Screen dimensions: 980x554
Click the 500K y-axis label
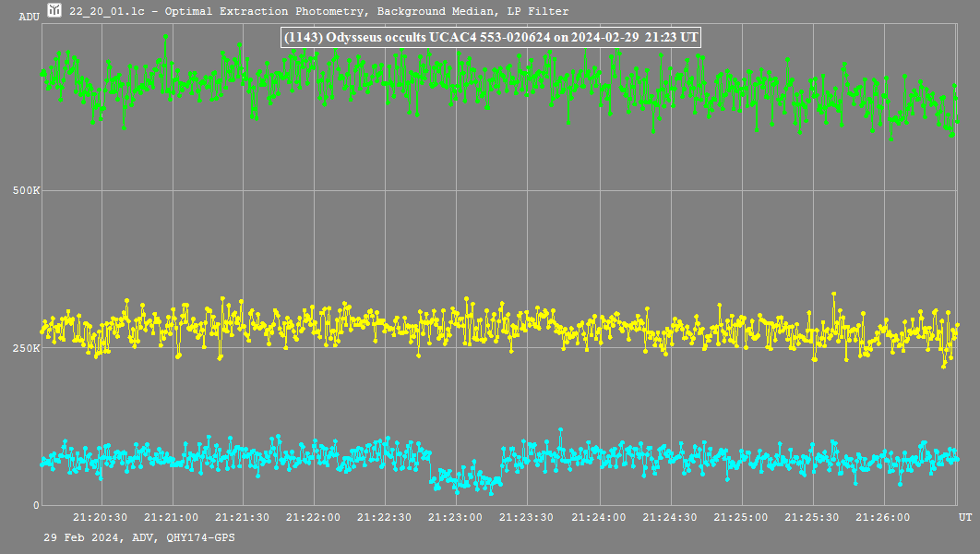(25, 191)
